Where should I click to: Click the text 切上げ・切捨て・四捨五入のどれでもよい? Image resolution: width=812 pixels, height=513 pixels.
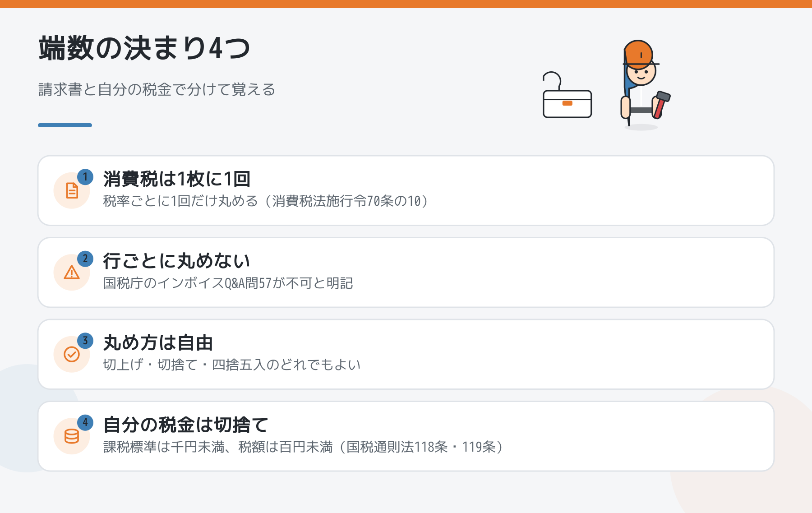pyautogui.click(x=232, y=365)
